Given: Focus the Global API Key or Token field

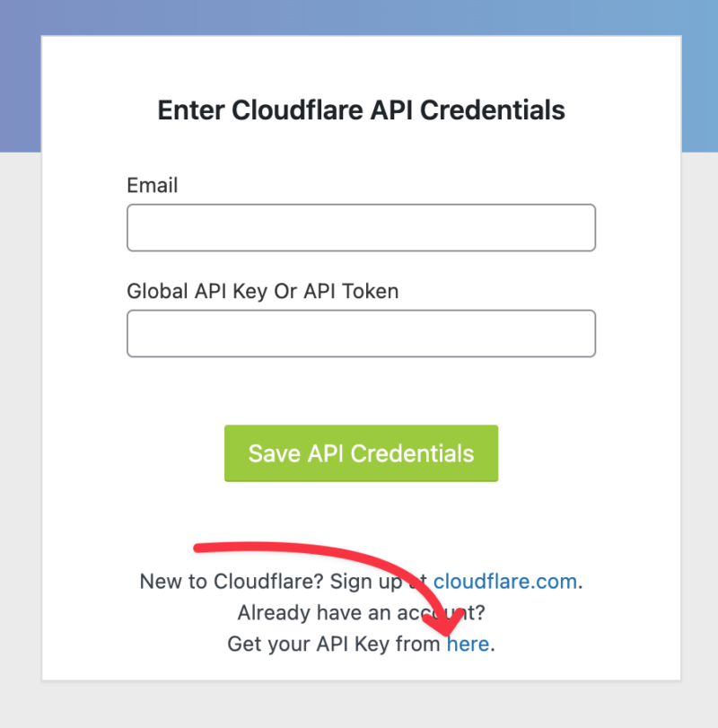Looking at the screenshot, I should point(361,334).
